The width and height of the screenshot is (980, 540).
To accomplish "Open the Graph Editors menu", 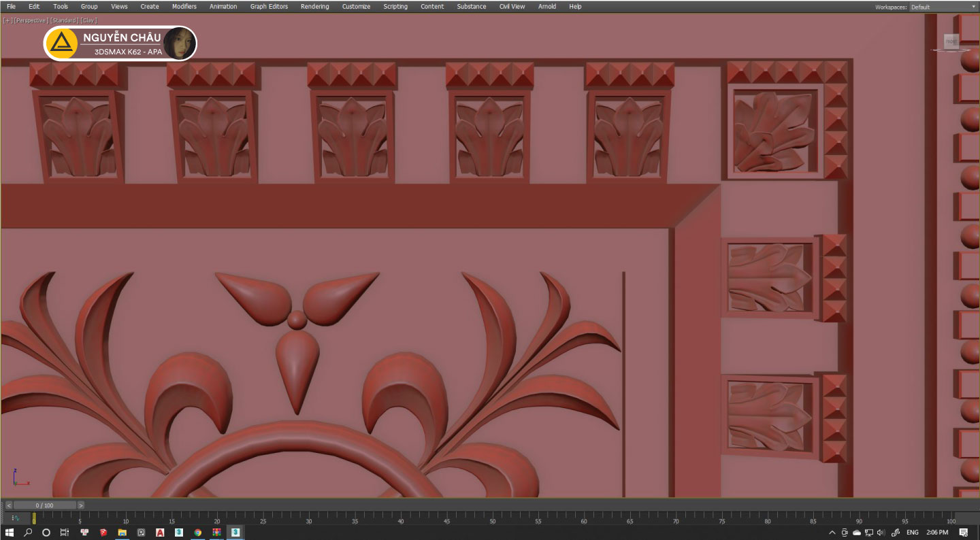I will tap(269, 7).
